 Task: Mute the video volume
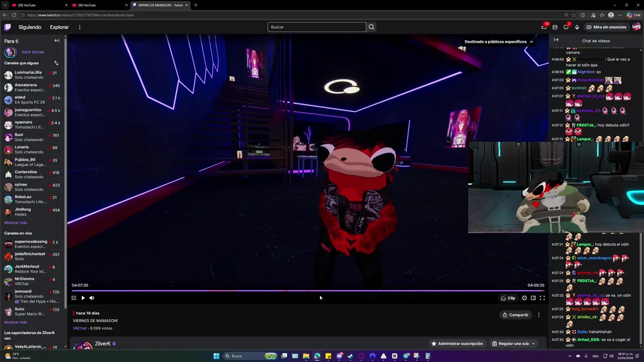click(x=92, y=298)
